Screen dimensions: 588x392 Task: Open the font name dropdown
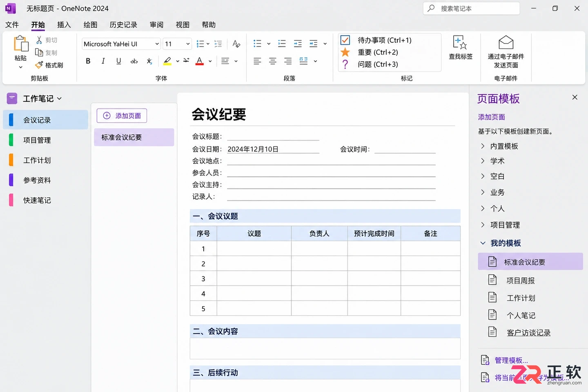[157, 44]
